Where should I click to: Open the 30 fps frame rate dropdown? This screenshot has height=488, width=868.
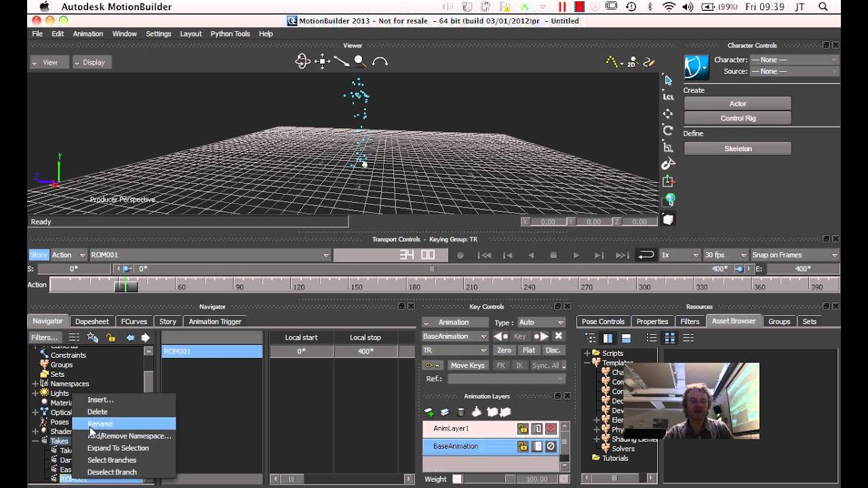[725, 255]
